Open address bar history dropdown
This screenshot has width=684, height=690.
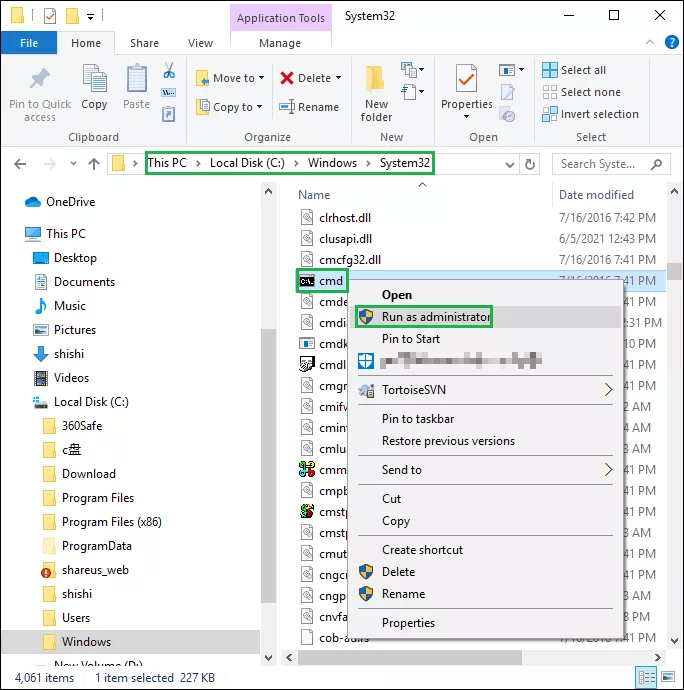pyautogui.click(x=510, y=165)
